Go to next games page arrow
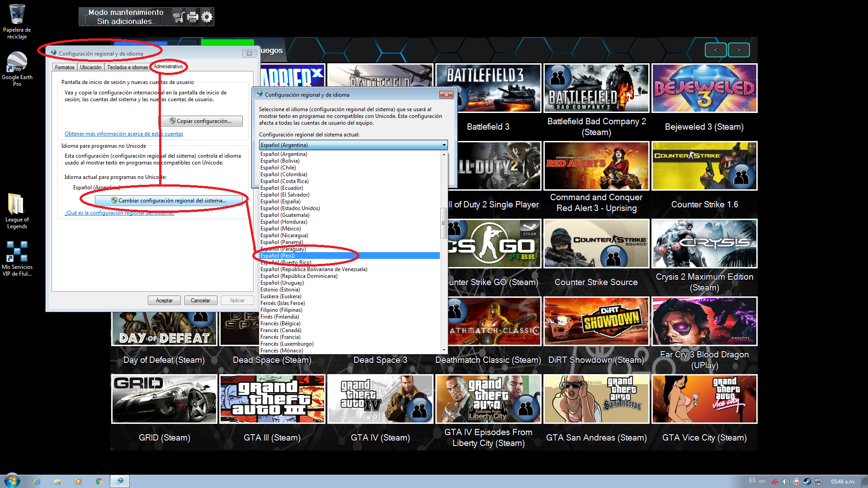This screenshot has width=868, height=488. 739,50
